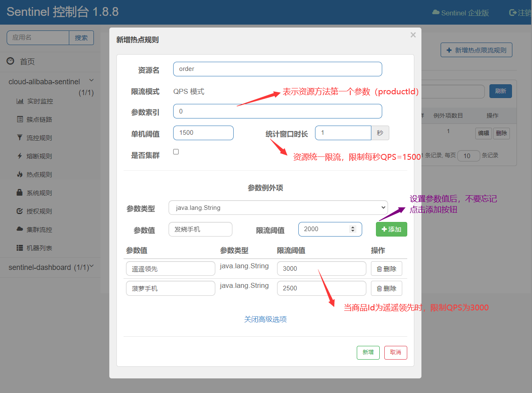This screenshot has width=532, height=393.
Task: Collapse the cloud-alibaba-sentinel app group
Action: [x=91, y=81]
